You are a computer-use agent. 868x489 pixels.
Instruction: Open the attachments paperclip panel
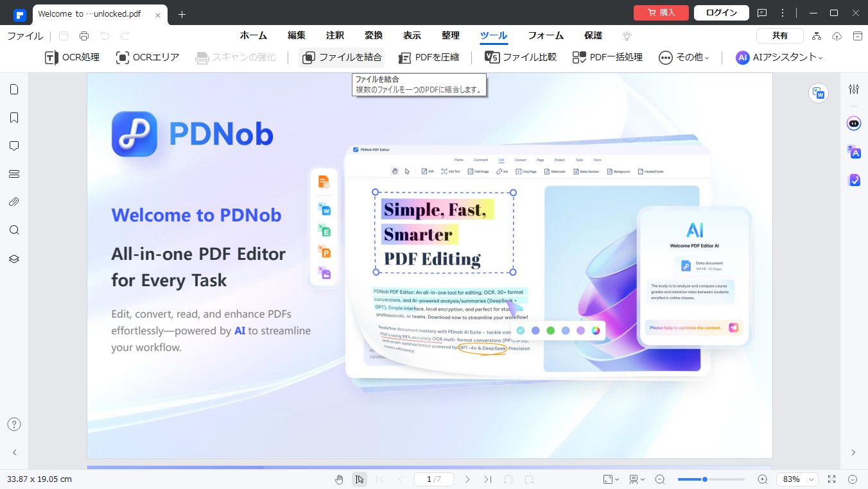coord(14,202)
